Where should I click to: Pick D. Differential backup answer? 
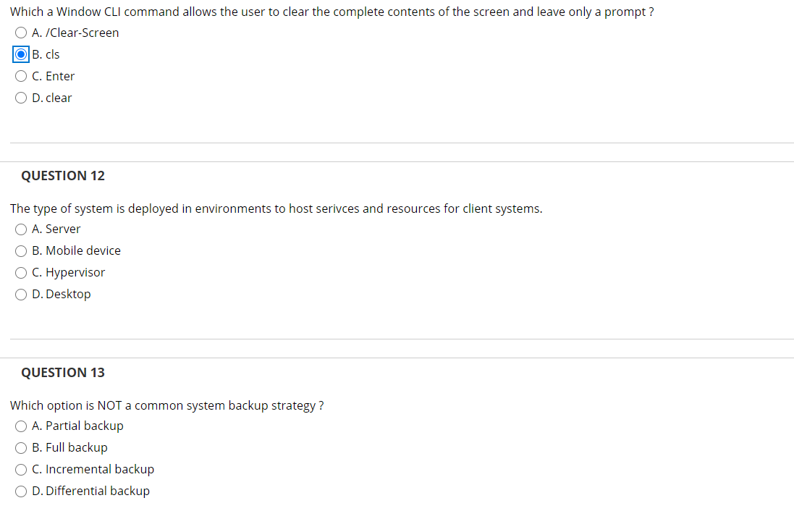tap(21, 491)
